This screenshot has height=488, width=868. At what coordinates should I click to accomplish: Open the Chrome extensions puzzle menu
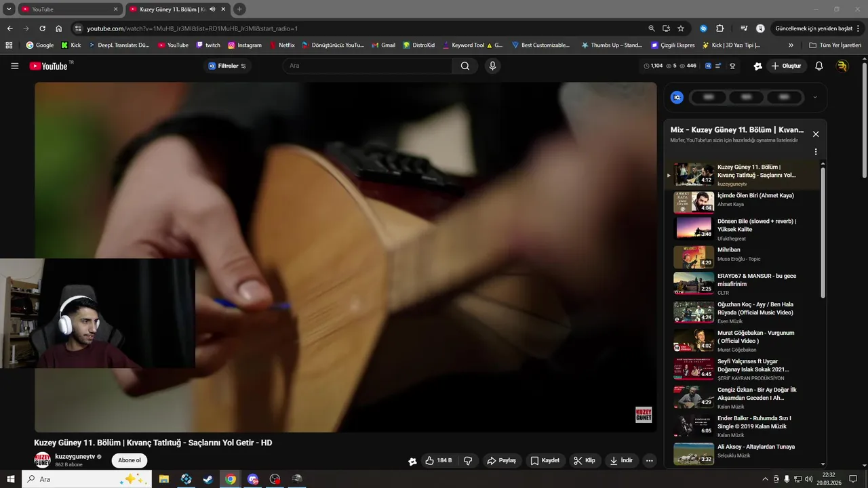(720, 28)
